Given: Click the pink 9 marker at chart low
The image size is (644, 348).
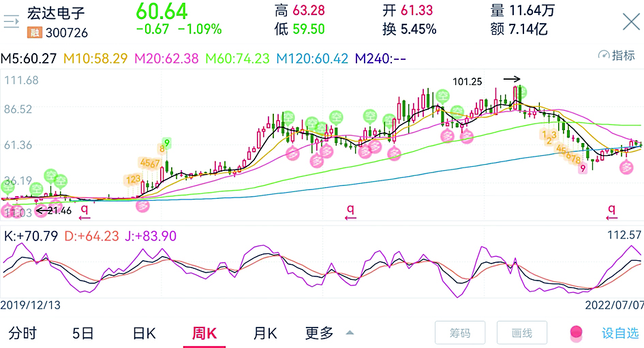Looking at the screenshot, I should 583,168.
